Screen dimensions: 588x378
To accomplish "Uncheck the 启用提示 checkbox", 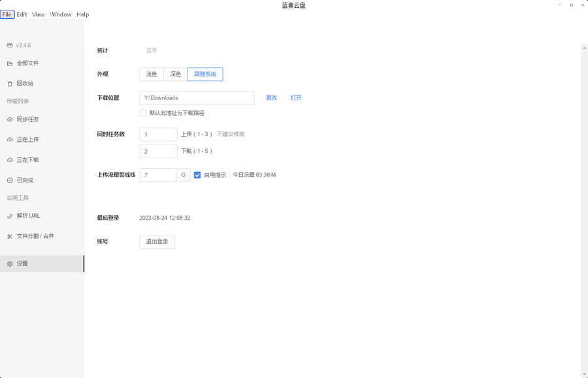I will (x=197, y=175).
